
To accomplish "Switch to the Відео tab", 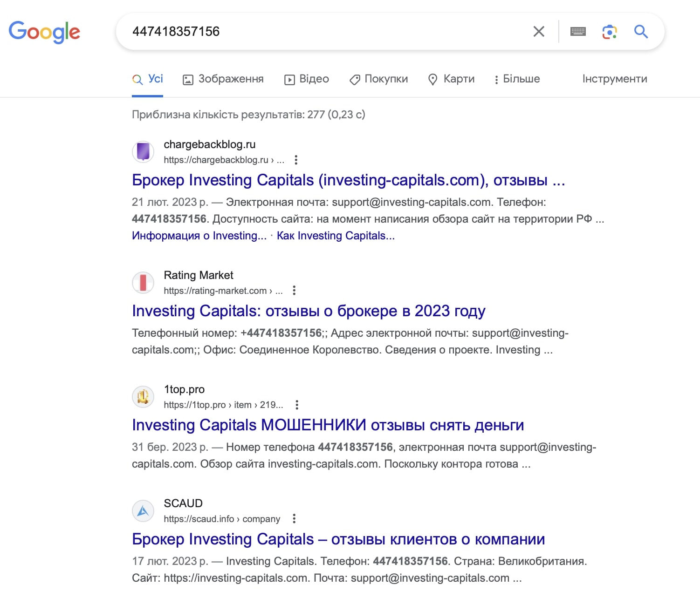I will coord(307,79).
